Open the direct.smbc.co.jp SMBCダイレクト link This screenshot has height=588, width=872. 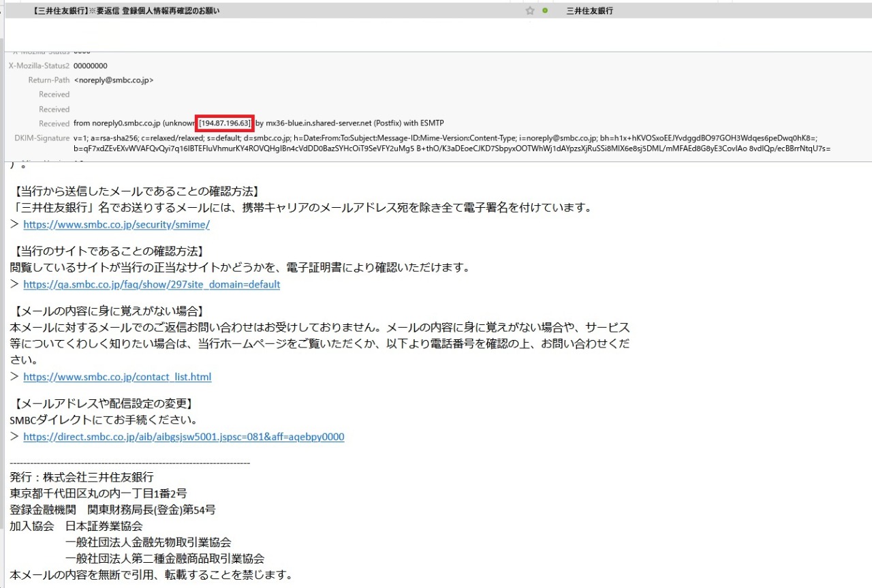184,437
